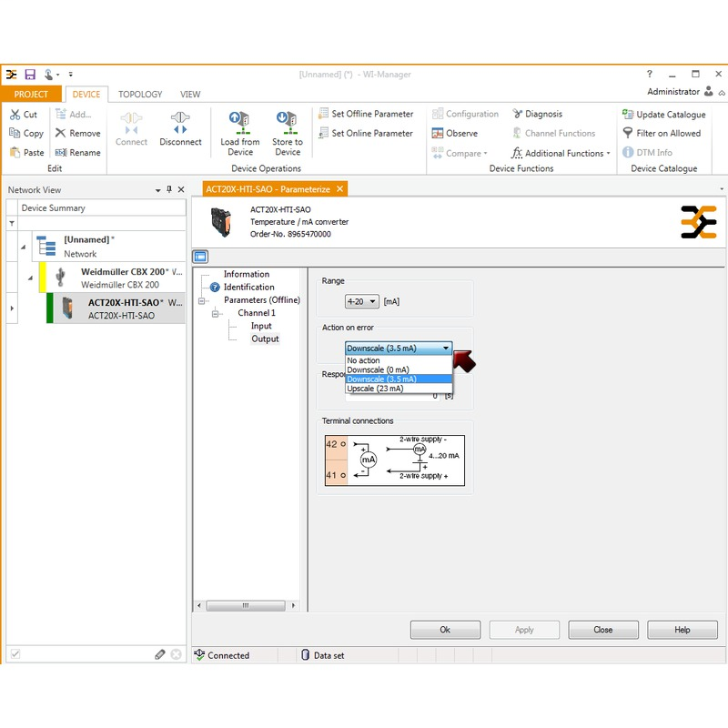Click the pencil edit icon in Network View footer

pyautogui.click(x=160, y=654)
